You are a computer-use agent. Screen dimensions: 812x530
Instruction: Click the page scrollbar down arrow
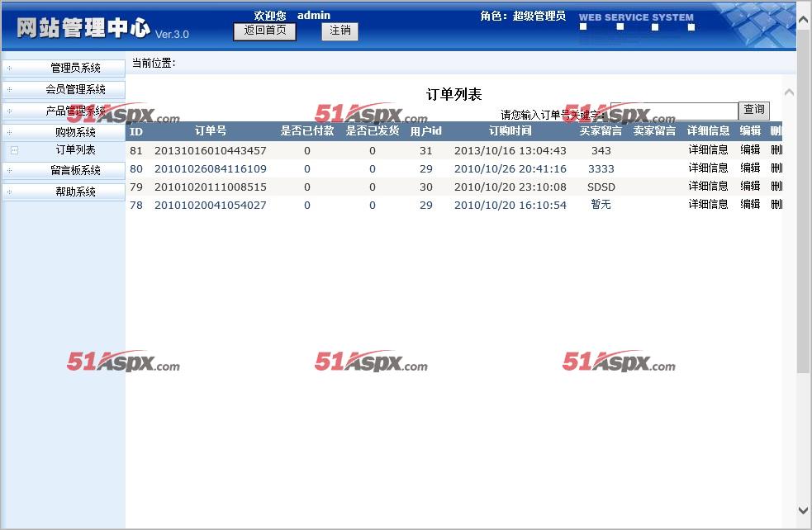coord(803,510)
